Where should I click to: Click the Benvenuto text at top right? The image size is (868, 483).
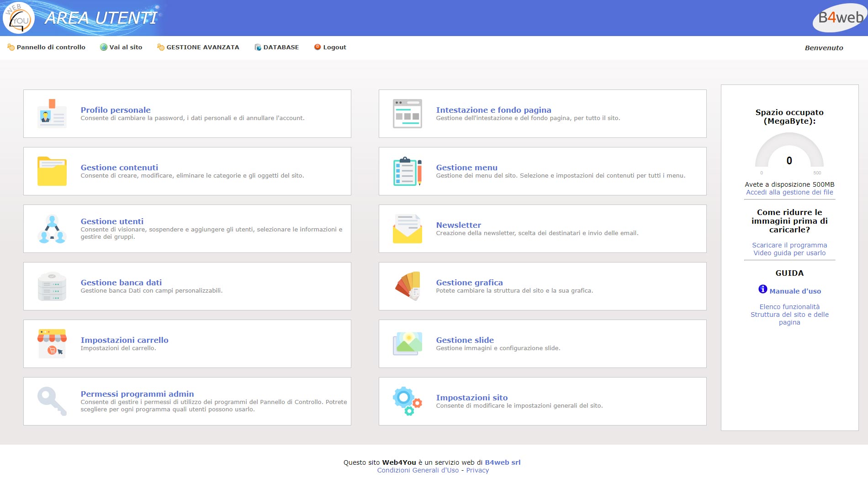point(824,48)
